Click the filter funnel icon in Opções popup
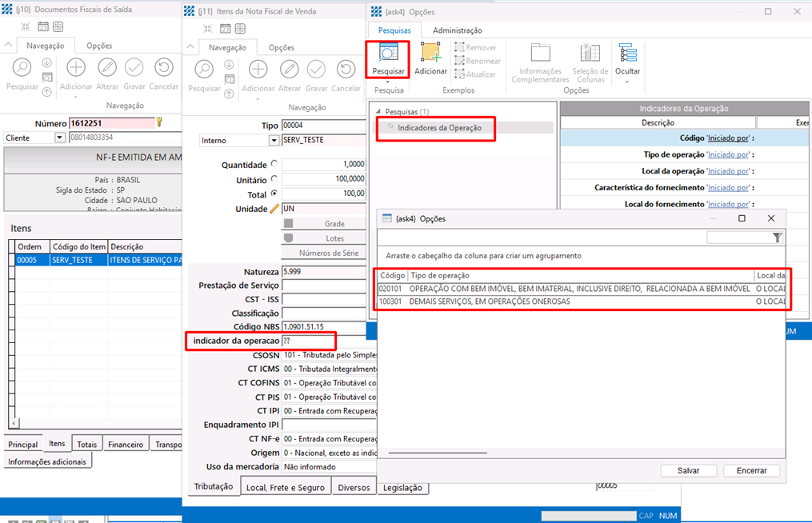 [x=777, y=238]
